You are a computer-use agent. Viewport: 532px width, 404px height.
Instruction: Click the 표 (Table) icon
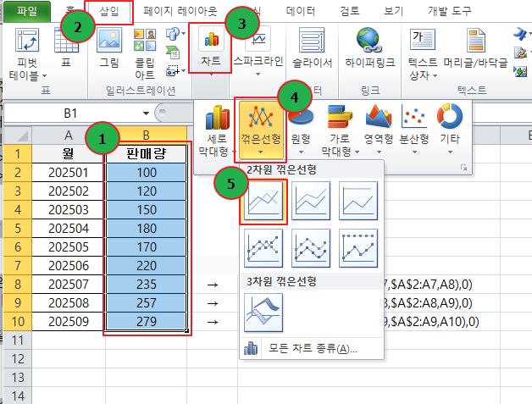66,47
